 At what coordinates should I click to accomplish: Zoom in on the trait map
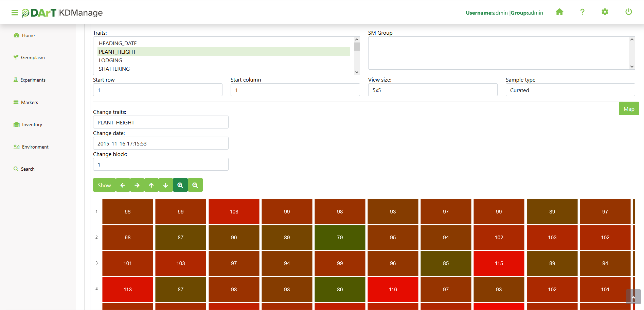(x=180, y=185)
